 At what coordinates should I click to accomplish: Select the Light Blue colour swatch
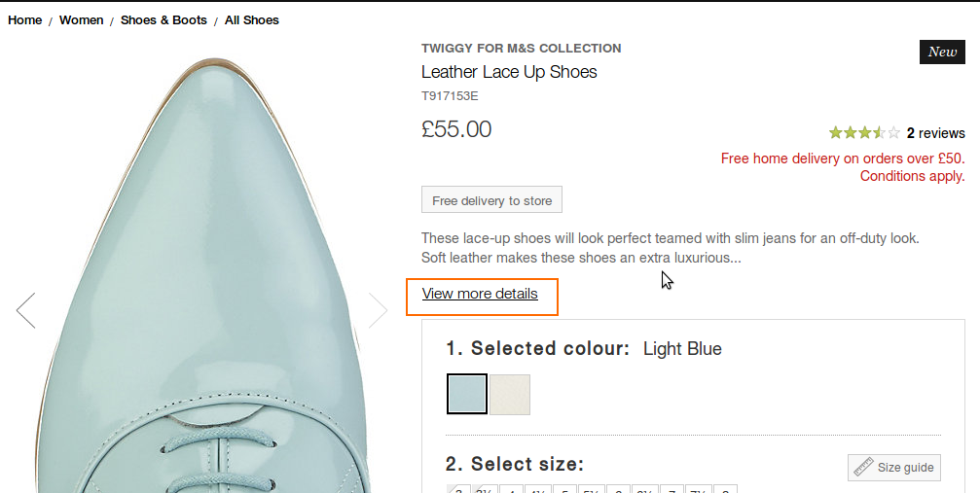pyautogui.click(x=467, y=394)
